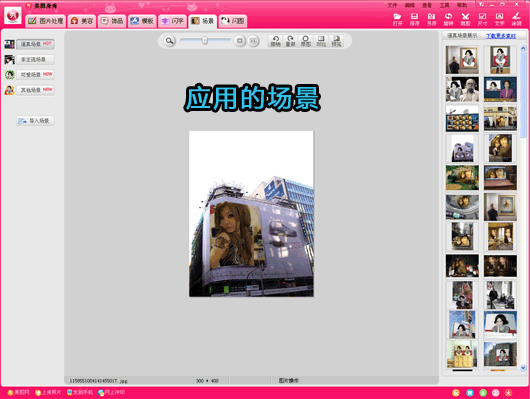Select the 裁剪 (Crop) scissors icon
Image resolution: width=530 pixels, height=399 pixels.
[x=465, y=19]
